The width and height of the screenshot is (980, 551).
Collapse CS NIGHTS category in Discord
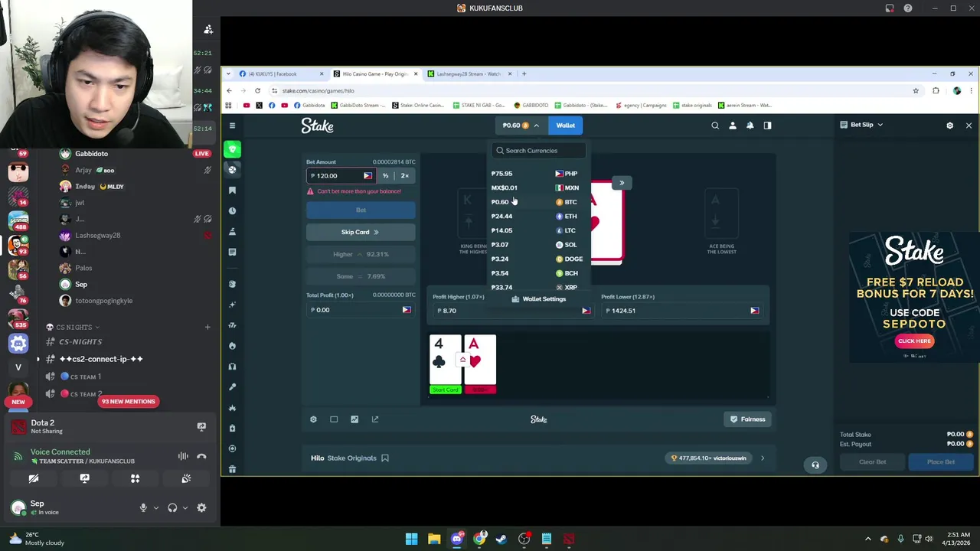tap(73, 328)
